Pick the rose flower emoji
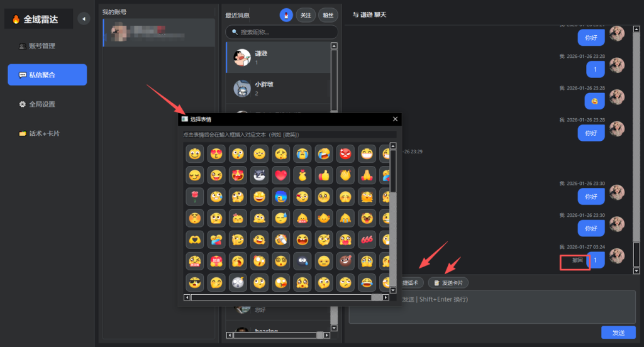644x347 pixels. click(x=195, y=197)
